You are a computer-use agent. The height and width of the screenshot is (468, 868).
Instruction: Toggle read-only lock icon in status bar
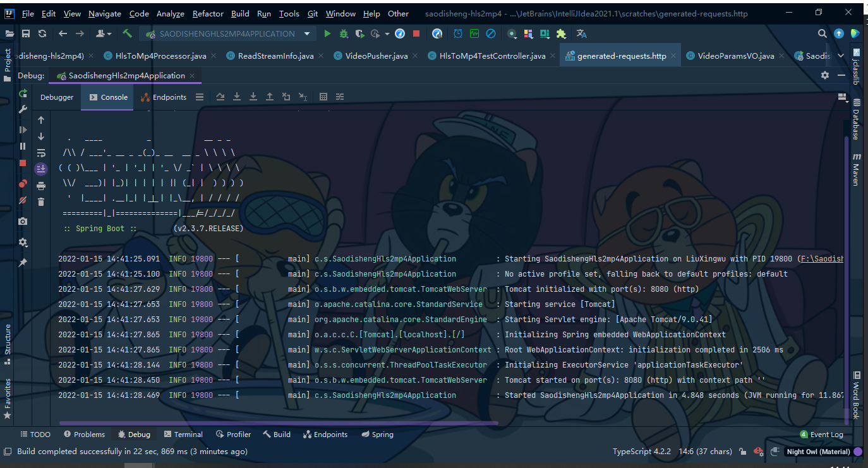(744, 452)
